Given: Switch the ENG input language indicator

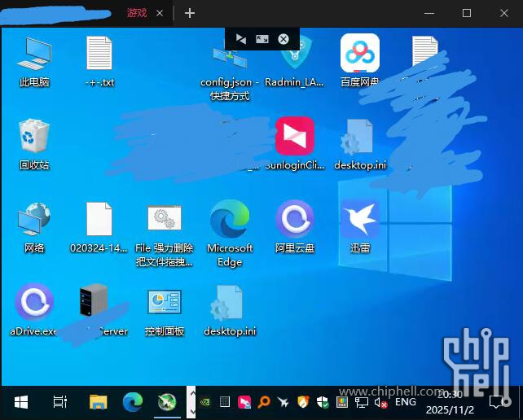Looking at the screenshot, I should coord(405,401).
